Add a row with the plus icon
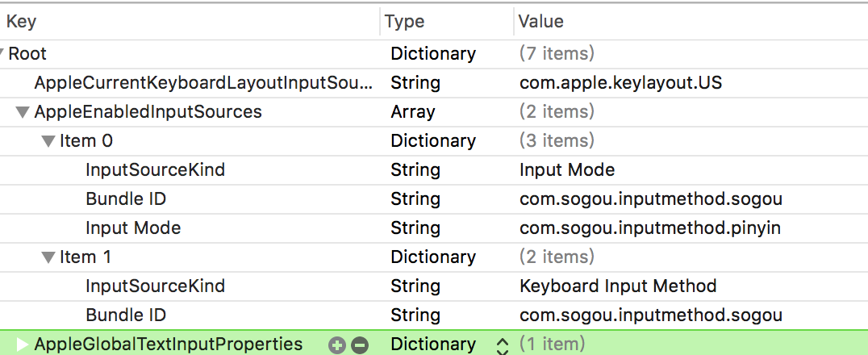This screenshot has width=868, height=355. point(336,345)
